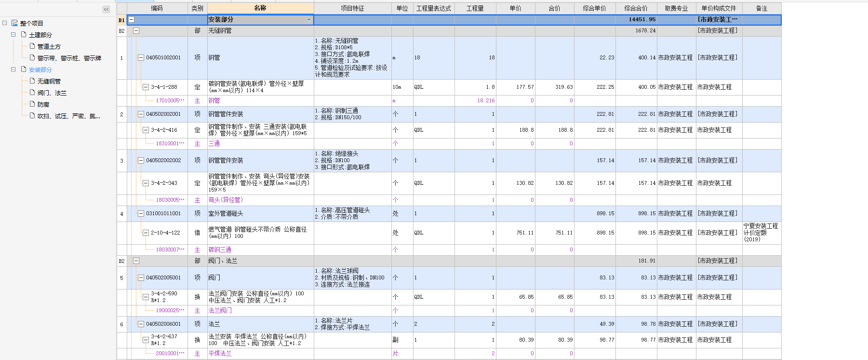Select the 防腐 tree node

point(43,104)
